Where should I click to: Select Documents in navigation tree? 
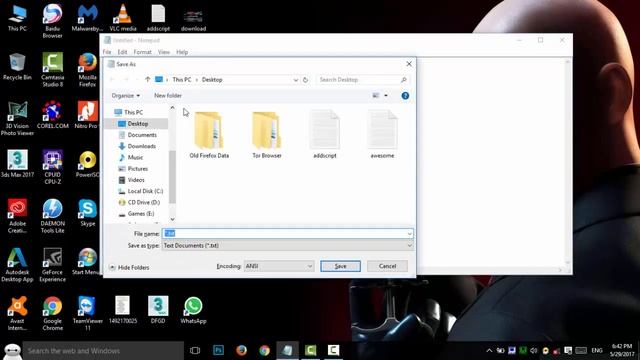click(142, 135)
